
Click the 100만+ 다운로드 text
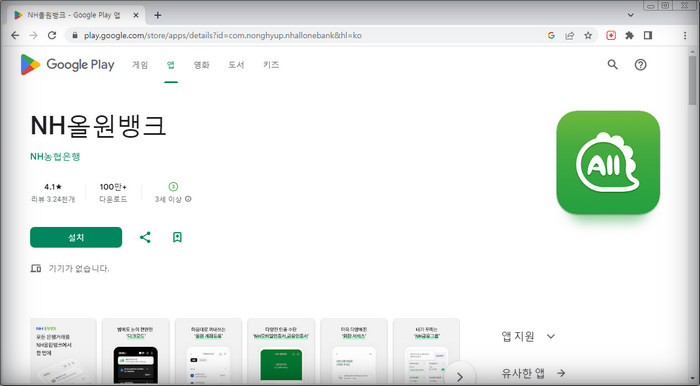pyautogui.click(x=113, y=192)
